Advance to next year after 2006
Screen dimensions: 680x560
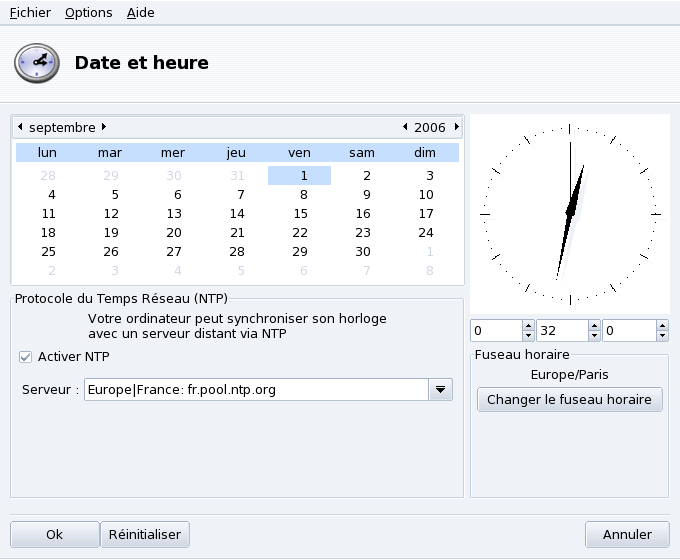point(457,127)
